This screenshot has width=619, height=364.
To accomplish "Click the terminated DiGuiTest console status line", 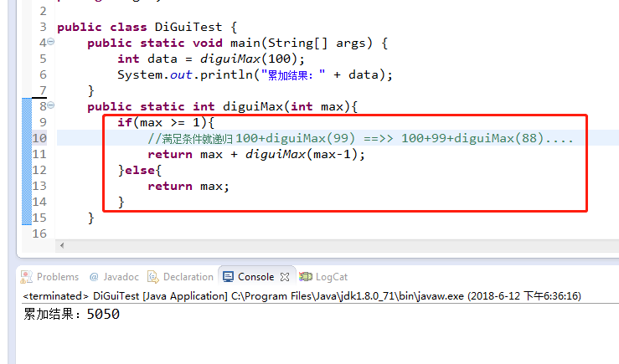I will pyautogui.click(x=302, y=295).
